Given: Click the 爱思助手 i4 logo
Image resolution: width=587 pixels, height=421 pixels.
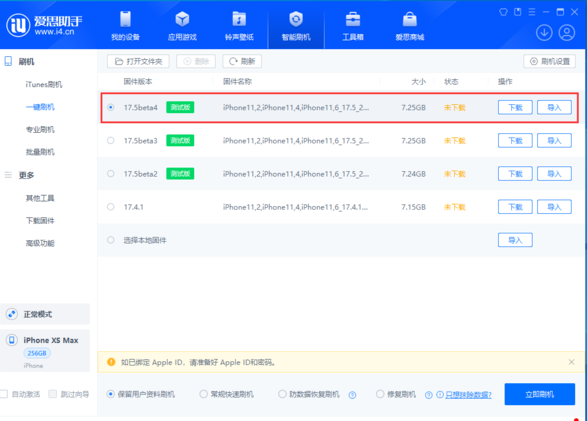Looking at the screenshot, I should [44, 25].
